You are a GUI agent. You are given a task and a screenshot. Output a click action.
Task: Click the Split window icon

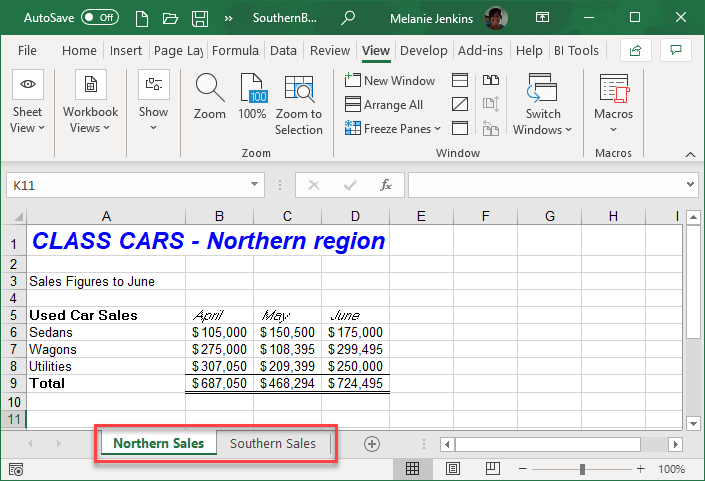click(x=460, y=80)
